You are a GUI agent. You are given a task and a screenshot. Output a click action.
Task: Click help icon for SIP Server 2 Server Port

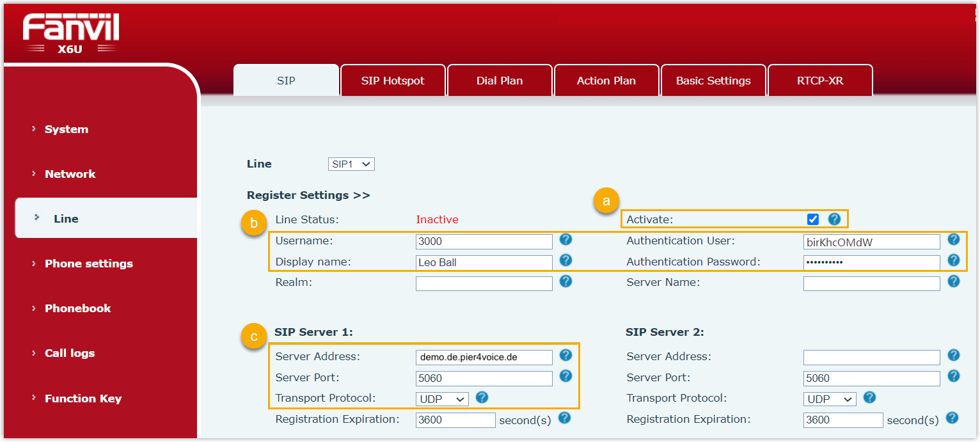954,376
